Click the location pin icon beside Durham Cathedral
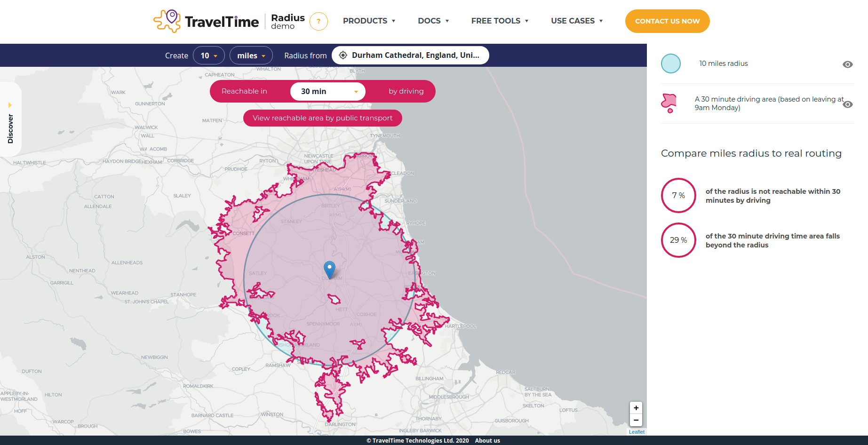Screen dimensions: 868x445 pos(343,55)
